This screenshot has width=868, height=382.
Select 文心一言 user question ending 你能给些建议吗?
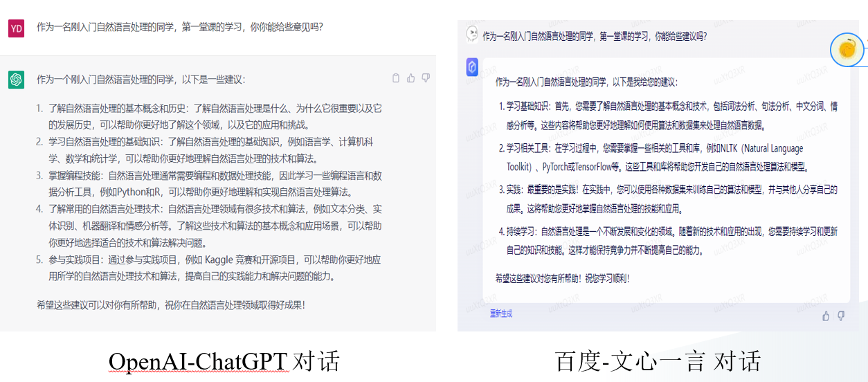click(x=595, y=36)
